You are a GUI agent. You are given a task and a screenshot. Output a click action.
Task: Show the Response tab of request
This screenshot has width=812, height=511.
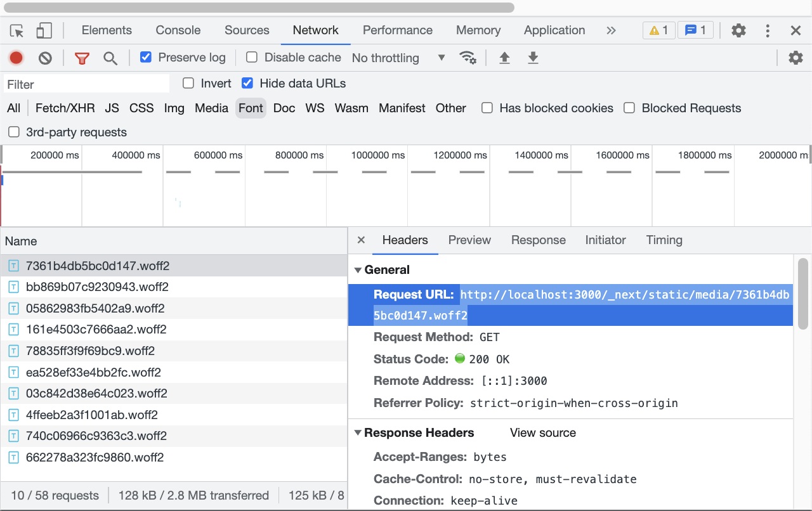(x=539, y=240)
